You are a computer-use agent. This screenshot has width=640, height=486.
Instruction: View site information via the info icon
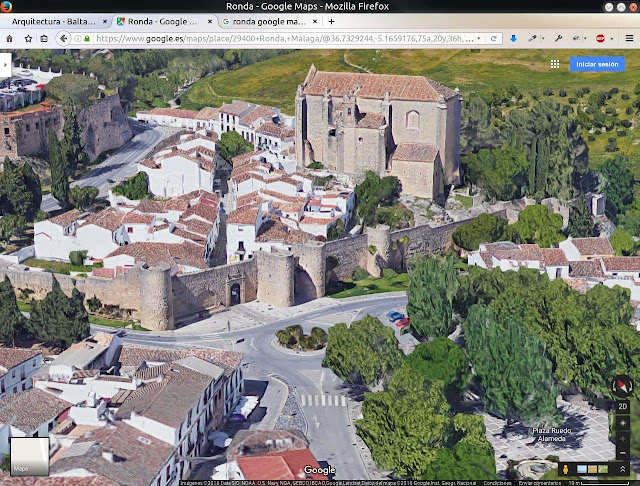[x=78, y=38]
